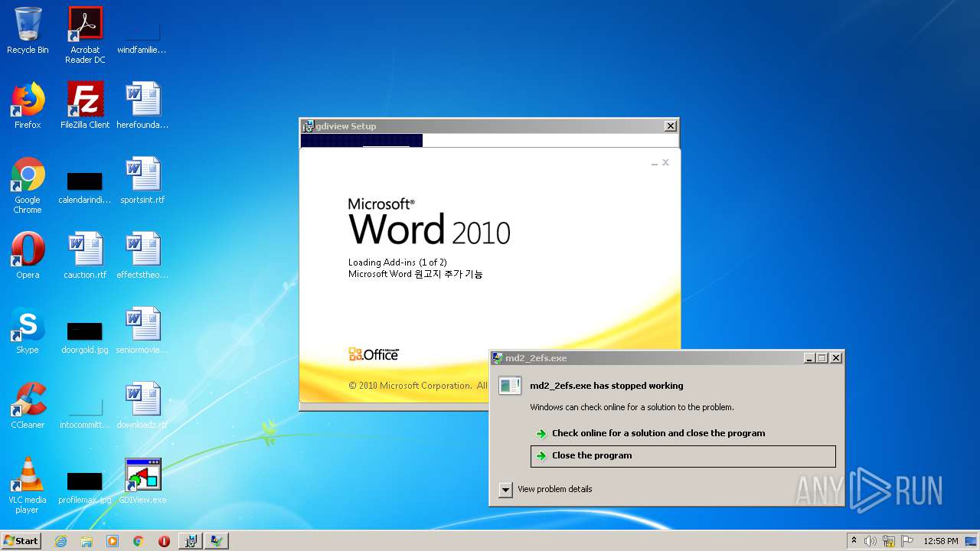The image size is (980, 551).
Task: Open the clock showing 12:58 PM
Action: (940, 541)
